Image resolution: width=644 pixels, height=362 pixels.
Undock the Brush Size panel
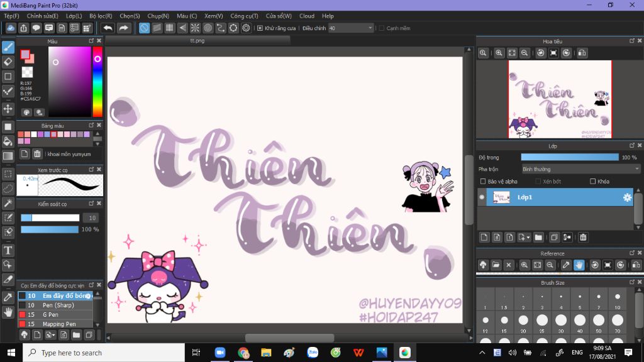[631, 282]
